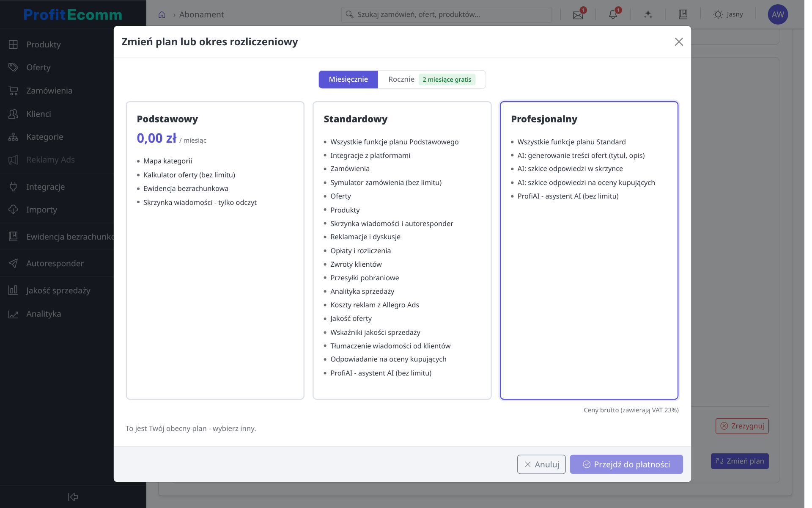Open the messages envelope icon
The image size is (812, 508).
pos(578,15)
